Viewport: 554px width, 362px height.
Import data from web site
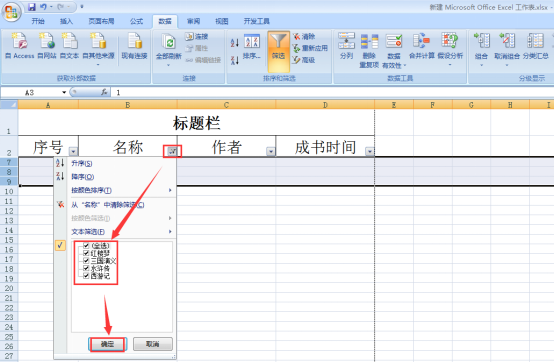pyautogui.click(x=47, y=46)
